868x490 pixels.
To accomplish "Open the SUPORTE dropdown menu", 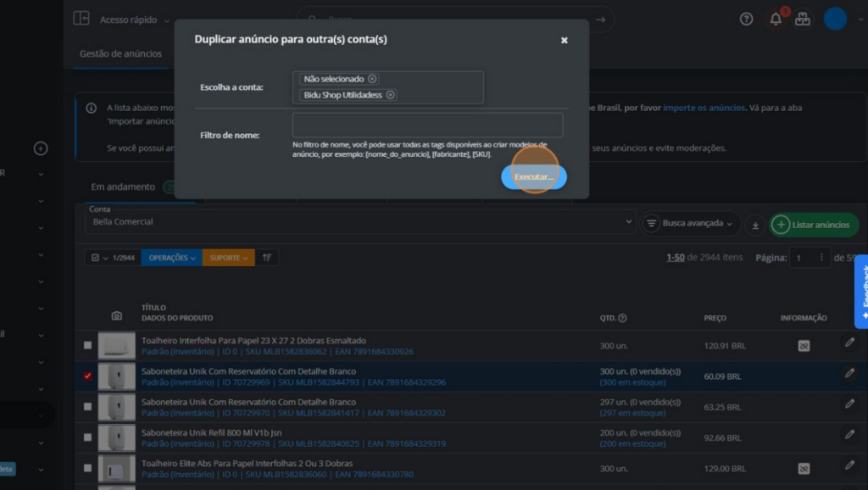I will pos(228,258).
